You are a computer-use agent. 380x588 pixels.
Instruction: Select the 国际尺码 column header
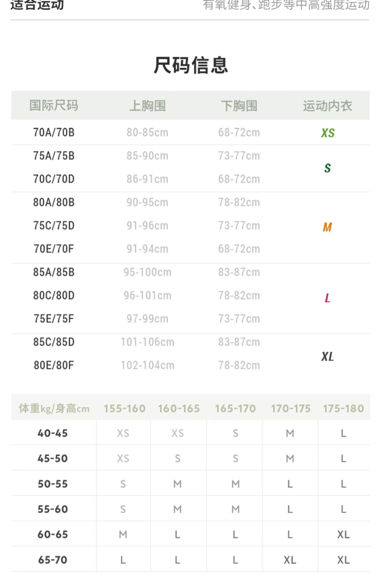click(x=54, y=105)
